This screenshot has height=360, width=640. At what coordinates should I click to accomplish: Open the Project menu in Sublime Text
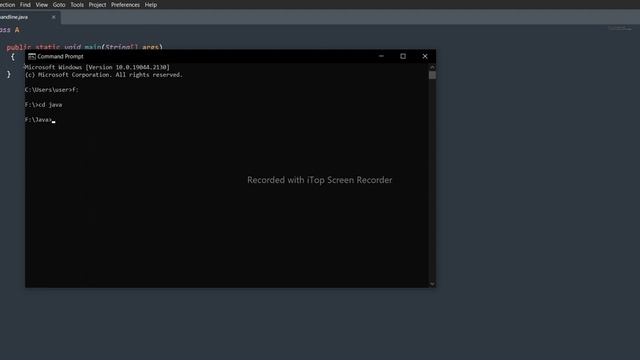(x=97, y=5)
